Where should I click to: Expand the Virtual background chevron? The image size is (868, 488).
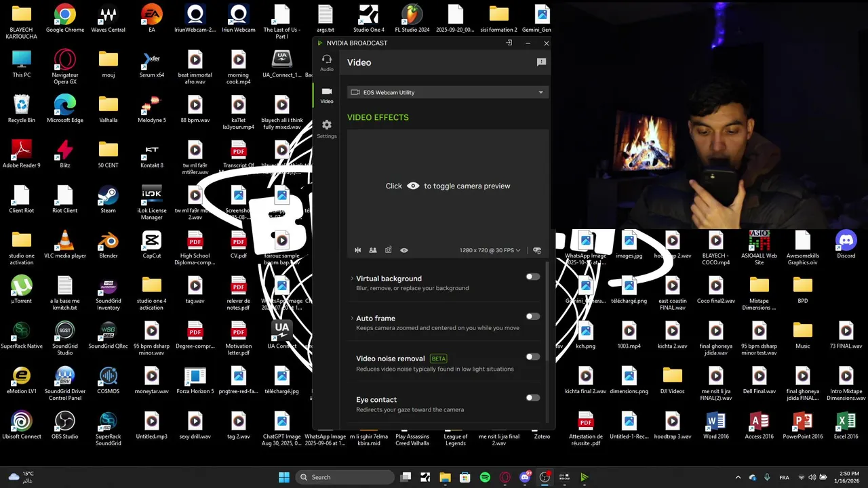click(352, 279)
